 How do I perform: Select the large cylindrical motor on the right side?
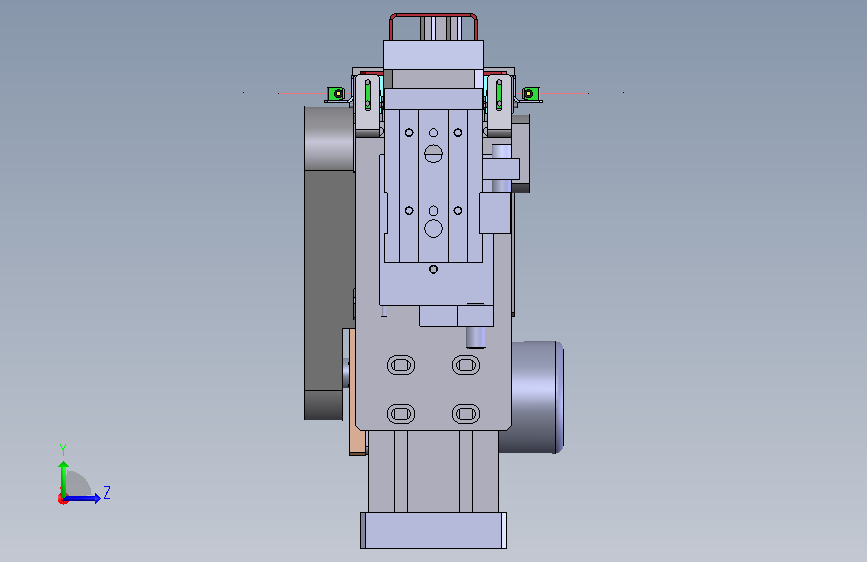click(x=534, y=397)
